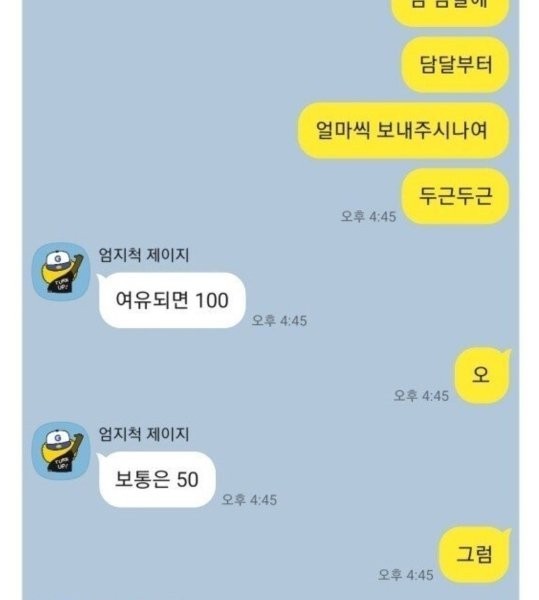Click timestamp 오후 4:45 beside the 그럼 bubble
Viewport: 539px width, 600px height.
click(406, 575)
